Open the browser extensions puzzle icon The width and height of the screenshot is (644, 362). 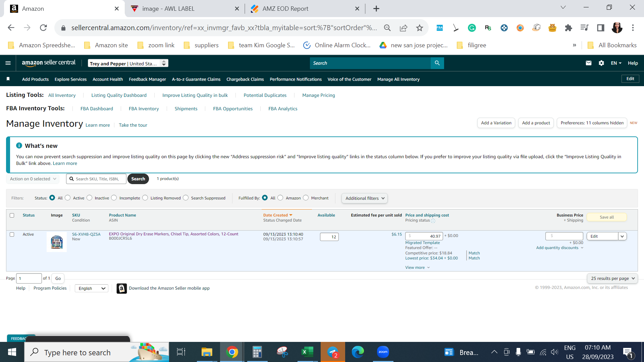coord(568,28)
